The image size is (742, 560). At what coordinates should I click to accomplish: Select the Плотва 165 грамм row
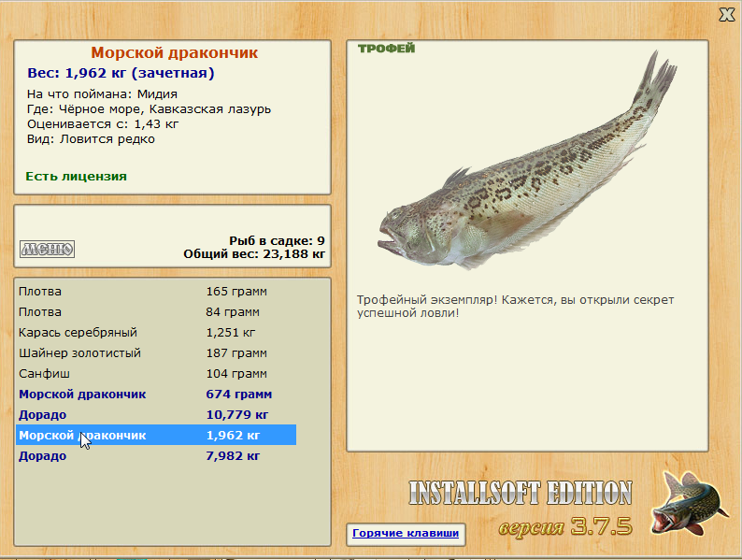pyautogui.click(x=156, y=292)
